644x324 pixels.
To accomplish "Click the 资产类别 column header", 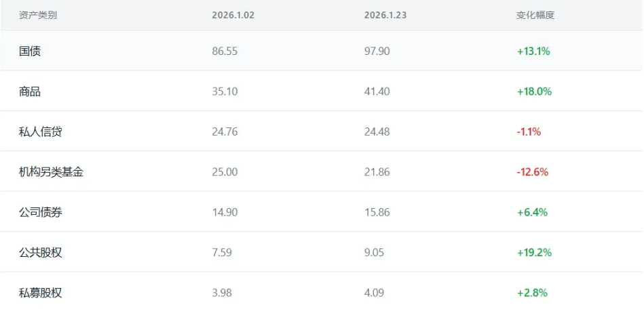I will [38, 15].
